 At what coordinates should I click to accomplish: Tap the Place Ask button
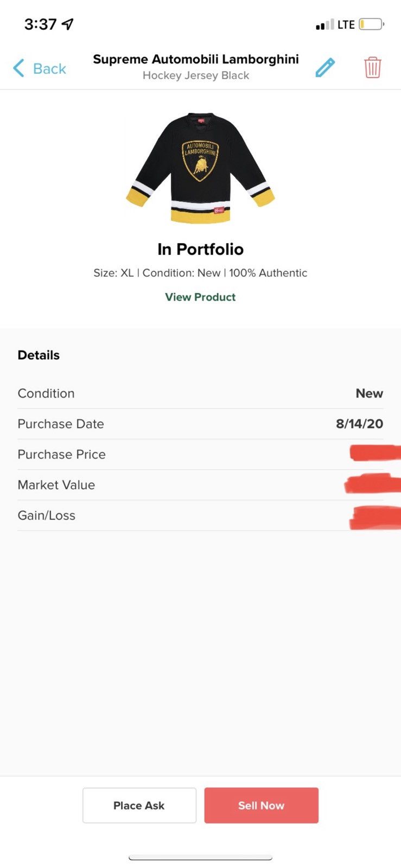[x=139, y=806]
